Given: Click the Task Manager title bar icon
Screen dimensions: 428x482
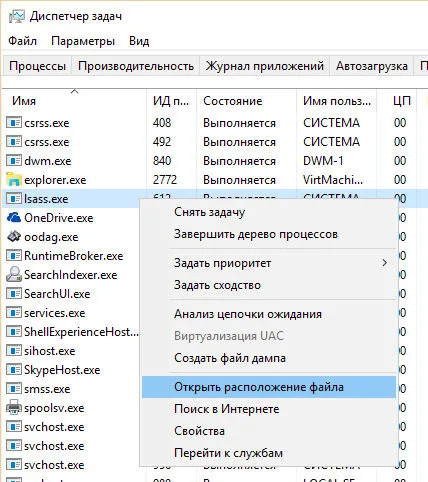Looking at the screenshot, I should coord(16,16).
